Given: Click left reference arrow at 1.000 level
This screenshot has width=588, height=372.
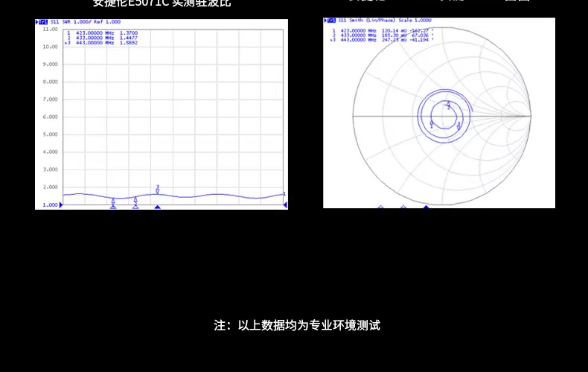Looking at the screenshot, I should click(x=61, y=205).
